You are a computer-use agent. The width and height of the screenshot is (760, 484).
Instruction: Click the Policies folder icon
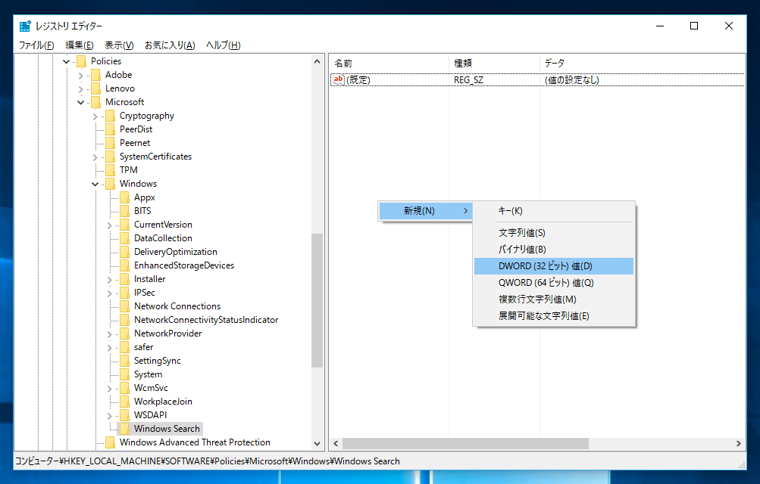tap(81, 61)
